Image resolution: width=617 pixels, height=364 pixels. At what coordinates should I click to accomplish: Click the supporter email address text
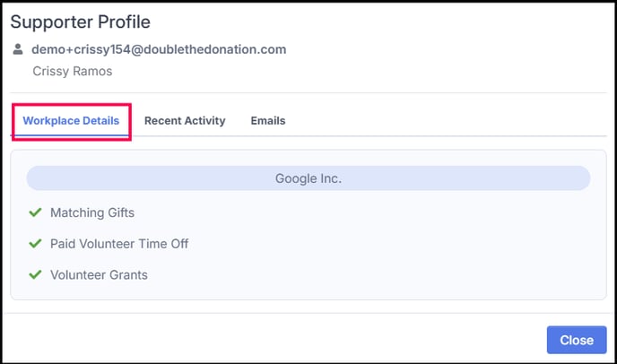pos(159,49)
